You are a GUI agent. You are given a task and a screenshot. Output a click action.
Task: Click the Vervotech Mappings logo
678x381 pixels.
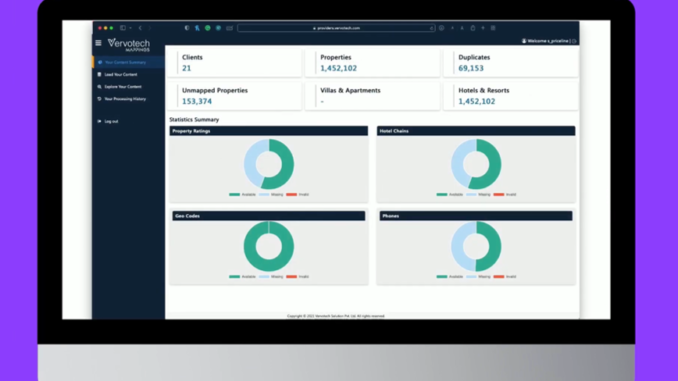(128, 45)
